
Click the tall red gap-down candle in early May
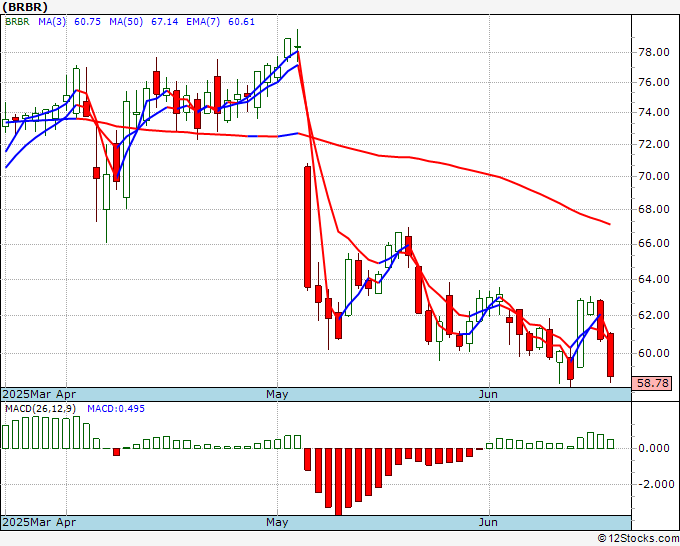[307, 227]
